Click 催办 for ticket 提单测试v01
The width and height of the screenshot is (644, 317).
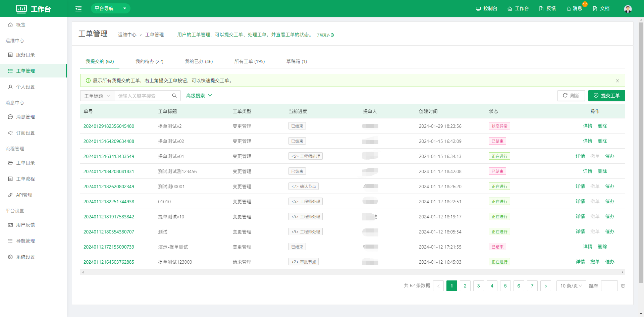(x=610, y=156)
